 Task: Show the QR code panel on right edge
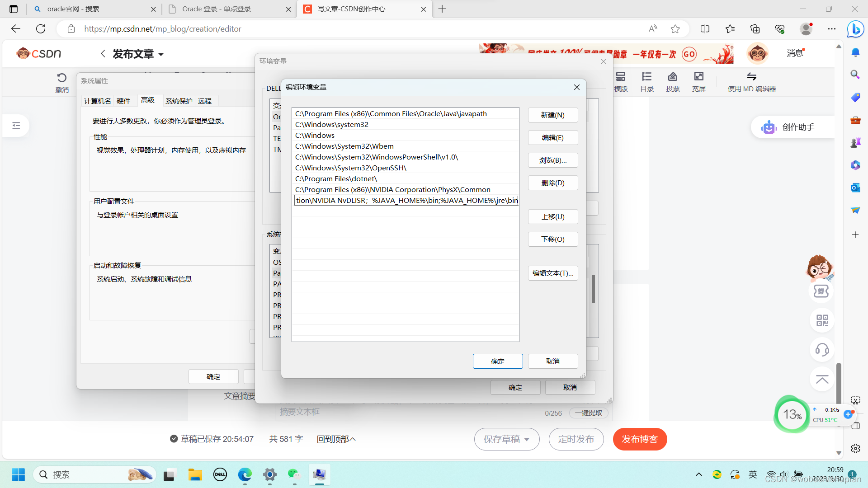tap(821, 320)
